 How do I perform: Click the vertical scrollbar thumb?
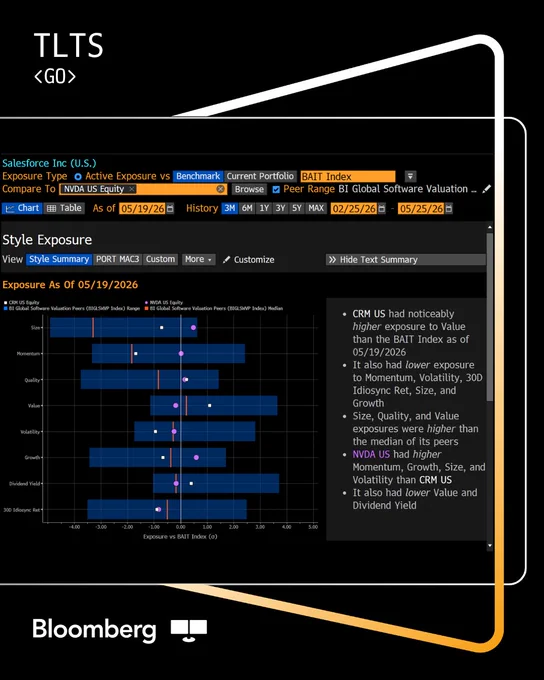click(x=490, y=317)
